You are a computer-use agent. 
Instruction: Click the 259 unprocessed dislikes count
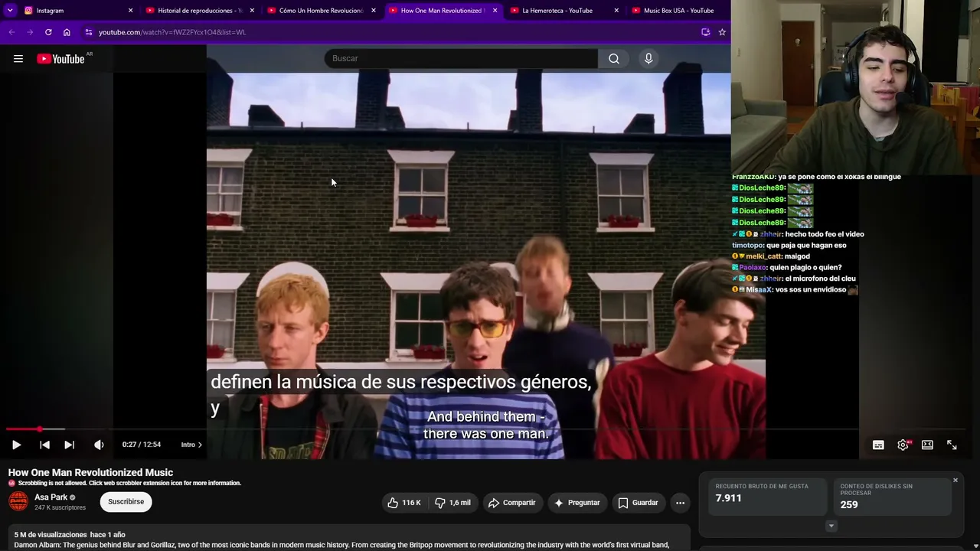click(849, 505)
